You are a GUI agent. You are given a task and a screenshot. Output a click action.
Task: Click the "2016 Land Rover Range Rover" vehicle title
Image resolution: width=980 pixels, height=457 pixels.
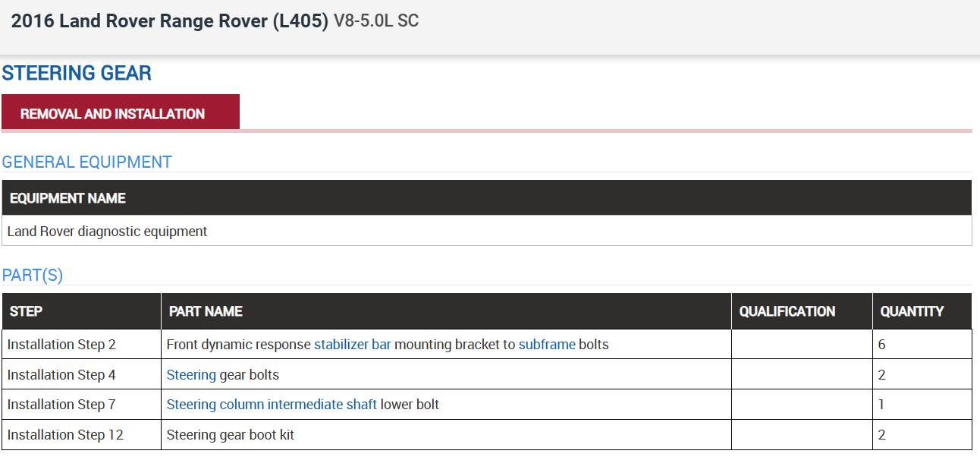(170, 21)
